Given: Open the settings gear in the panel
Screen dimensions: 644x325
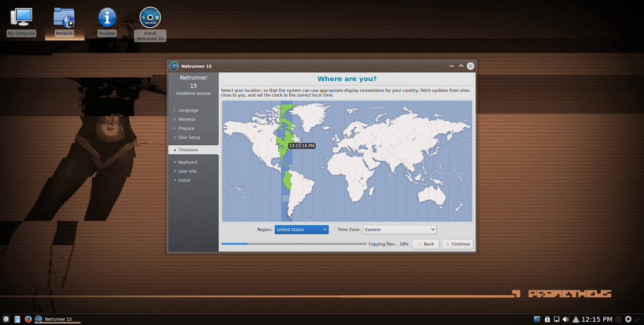Looking at the screenshot, I should coord(628,319).
